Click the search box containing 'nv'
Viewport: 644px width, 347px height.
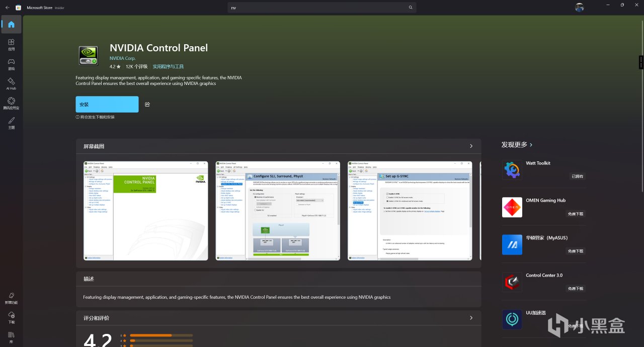point(322,8)
